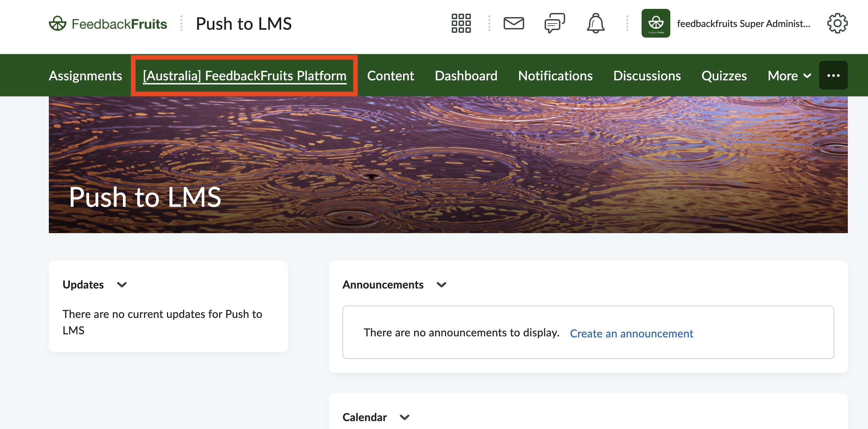
Task: Open the message alerts envelope icon
Action: point(514,23)
